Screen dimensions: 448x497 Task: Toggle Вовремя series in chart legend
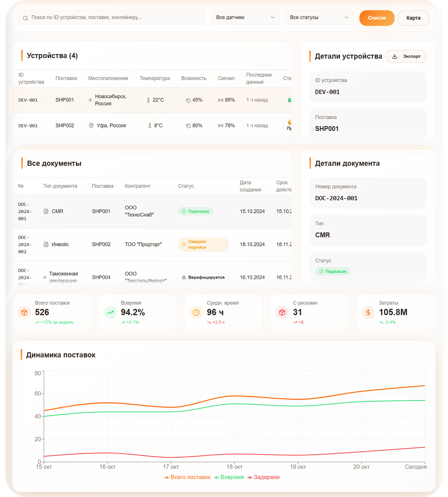tap(229, 477)
